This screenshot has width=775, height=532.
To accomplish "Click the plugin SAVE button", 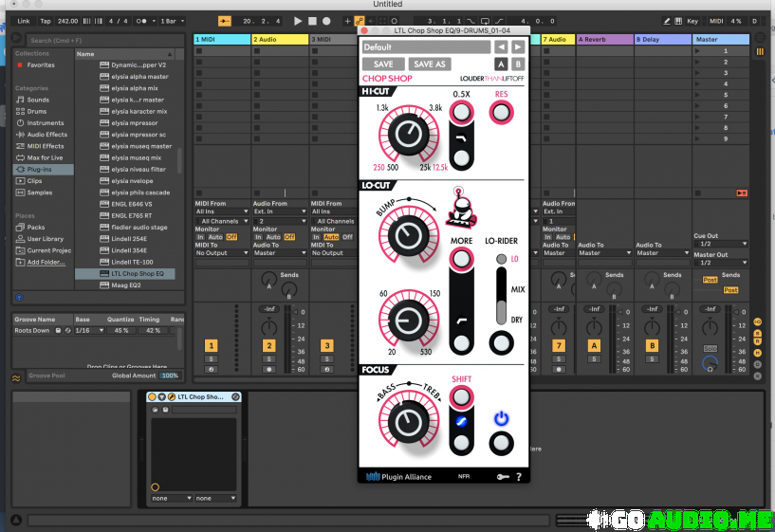I will [x=383, y=64].
